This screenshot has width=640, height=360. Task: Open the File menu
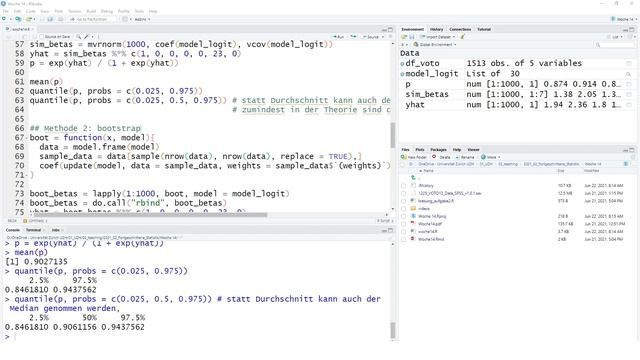coord(6,11)
